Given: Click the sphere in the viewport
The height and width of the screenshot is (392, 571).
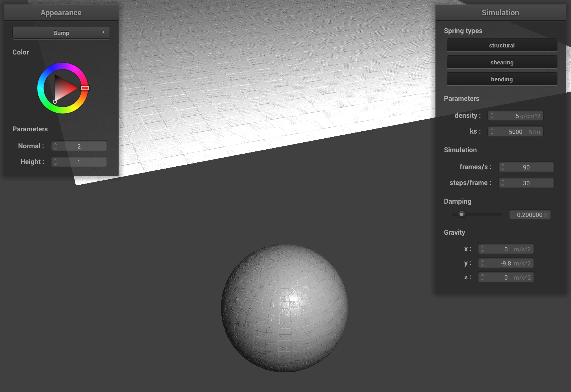Looking at the screenshot, I should coord(285,308).
